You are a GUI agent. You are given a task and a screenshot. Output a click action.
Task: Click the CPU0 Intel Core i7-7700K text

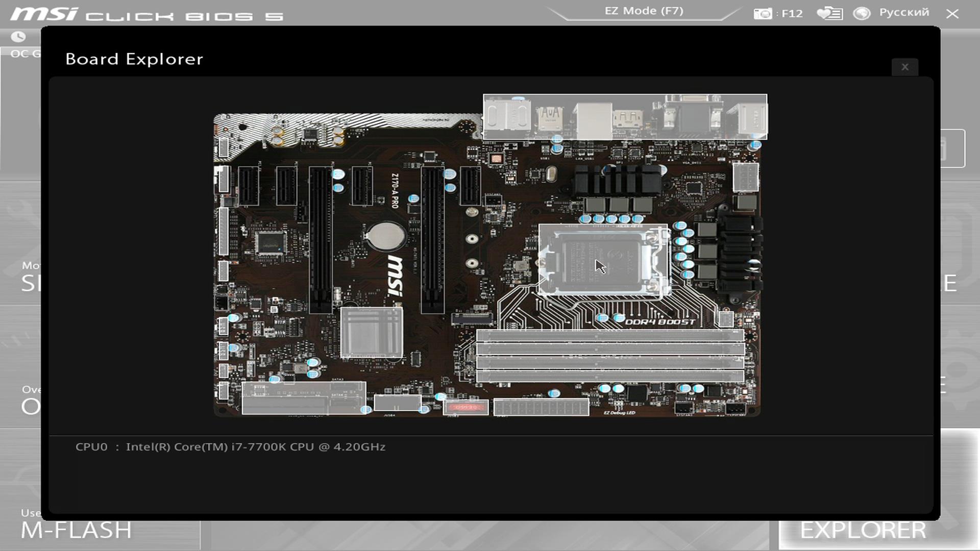pyautogui.click(x=230, y=447)
